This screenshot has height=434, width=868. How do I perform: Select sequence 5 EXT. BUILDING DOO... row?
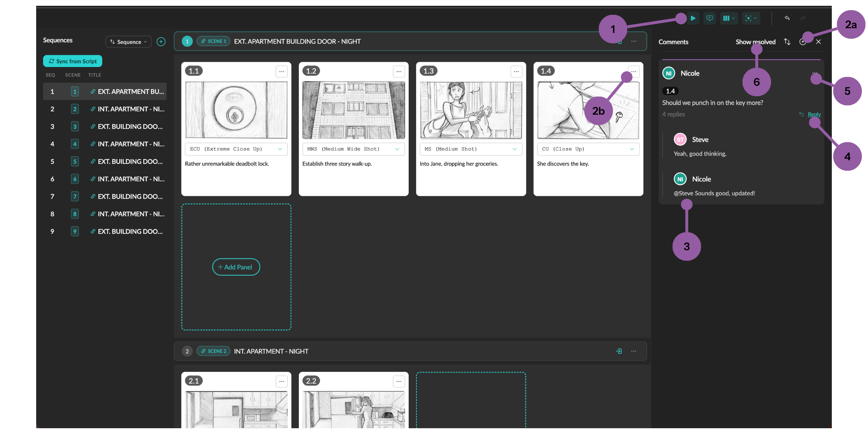(x=105, y=161)
